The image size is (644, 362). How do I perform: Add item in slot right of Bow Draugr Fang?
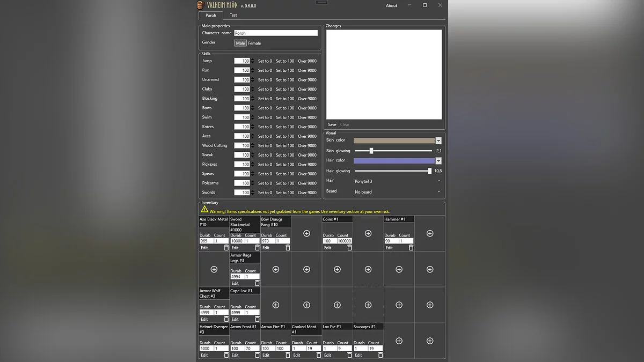point(306,233)
